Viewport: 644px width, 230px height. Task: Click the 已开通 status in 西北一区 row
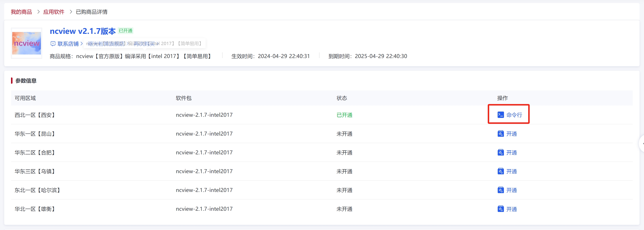click(x=344, y=115)
